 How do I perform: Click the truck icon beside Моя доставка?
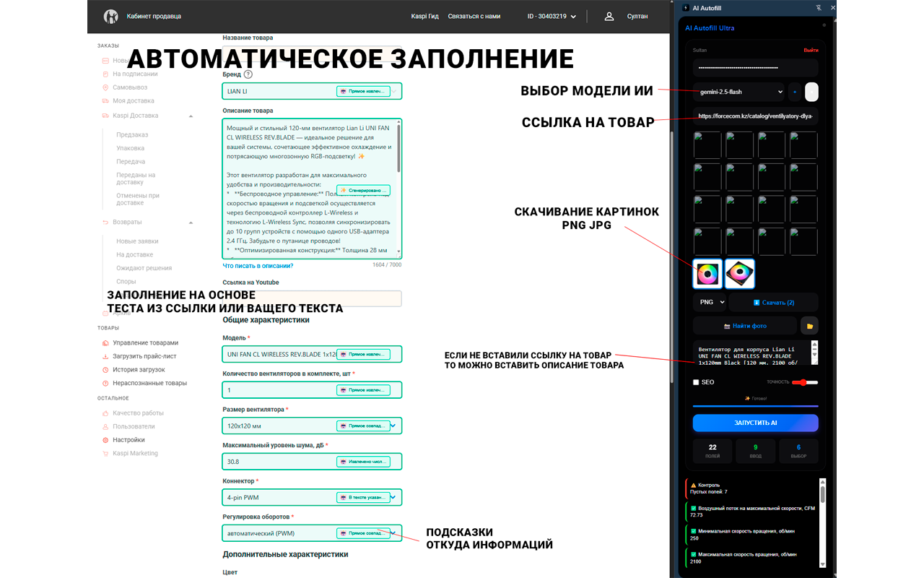105,101
